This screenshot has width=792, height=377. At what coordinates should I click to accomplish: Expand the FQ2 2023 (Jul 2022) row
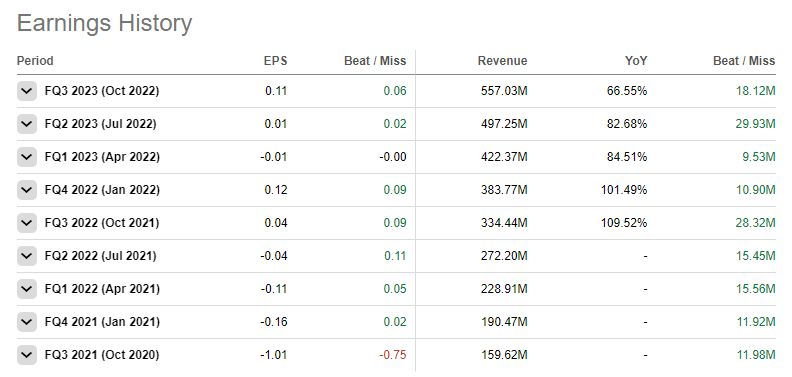[x=27, y=124]
